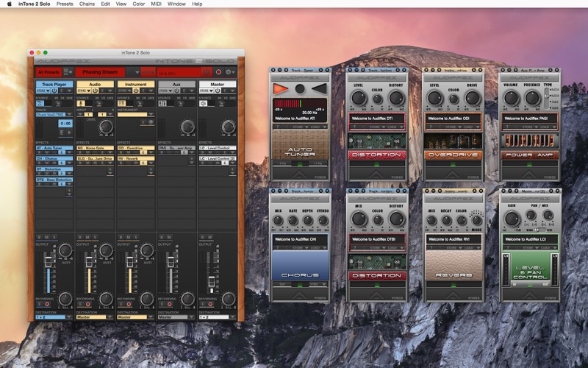Click the microphone source icon on Audio channel
The image size is (588, 368).
point(82,103)
